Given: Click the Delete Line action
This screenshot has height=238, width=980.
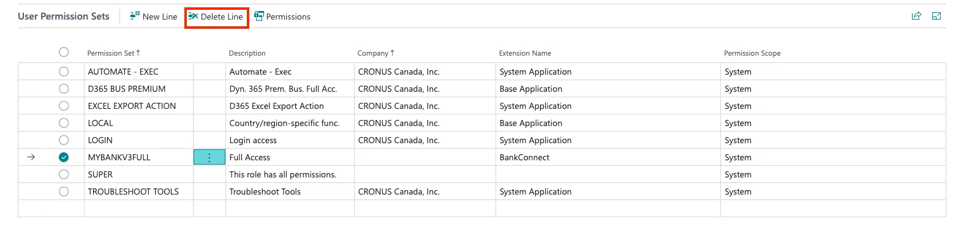Looking at the screenshot, I should pyautogui.click(x=216, y=17).
